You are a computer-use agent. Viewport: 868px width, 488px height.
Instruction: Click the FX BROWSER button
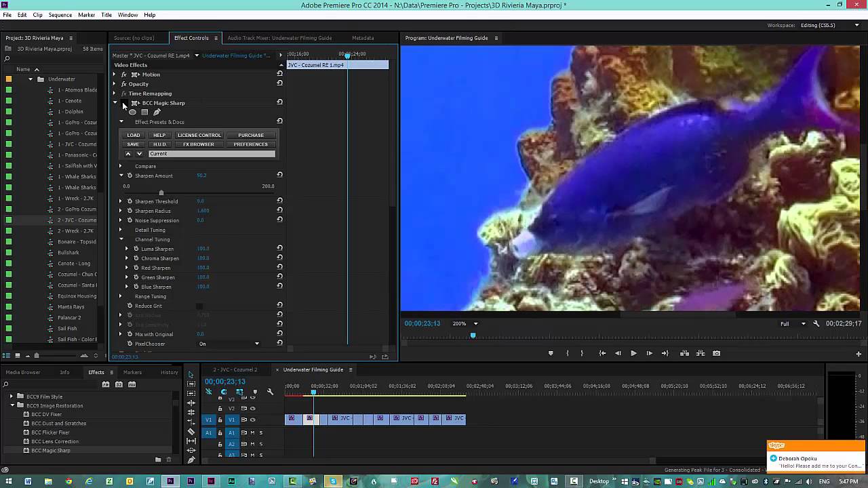coord(198,144)
